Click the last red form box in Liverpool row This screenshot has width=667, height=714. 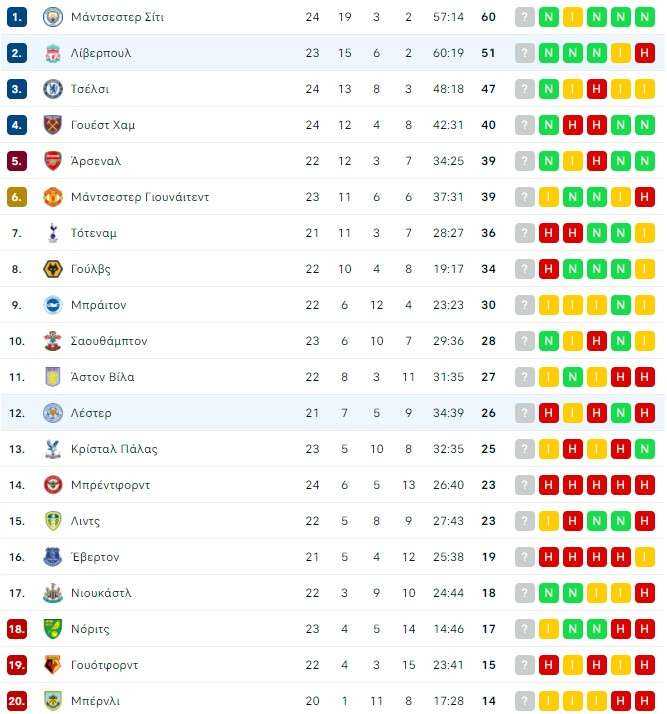[x=644, y=53]
